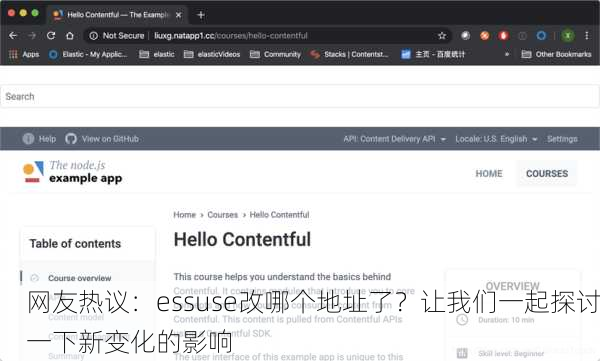Click the gray round extension icon
Screen dimensions: 600x361
click(x=465, y=36)
